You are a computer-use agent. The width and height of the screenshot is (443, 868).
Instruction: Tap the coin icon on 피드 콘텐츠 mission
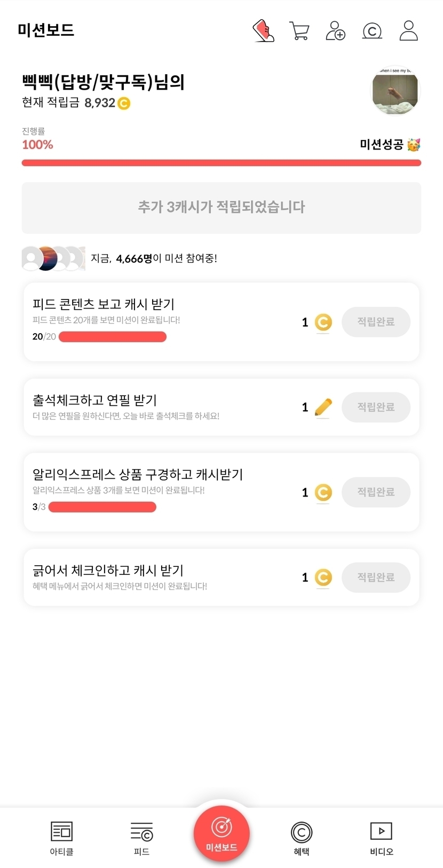click(x=323, y=322)
